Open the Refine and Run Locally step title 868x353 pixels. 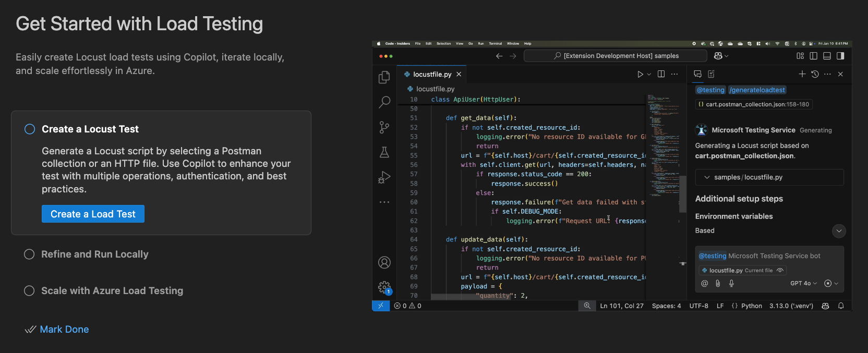point(95,254)
